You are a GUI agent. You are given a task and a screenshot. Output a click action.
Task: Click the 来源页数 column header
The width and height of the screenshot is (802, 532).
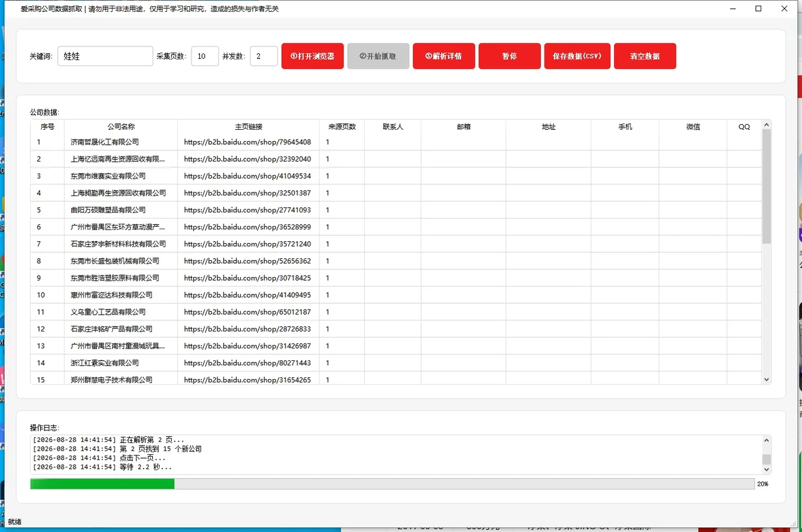pyautogui.click(x=342, y=127)
